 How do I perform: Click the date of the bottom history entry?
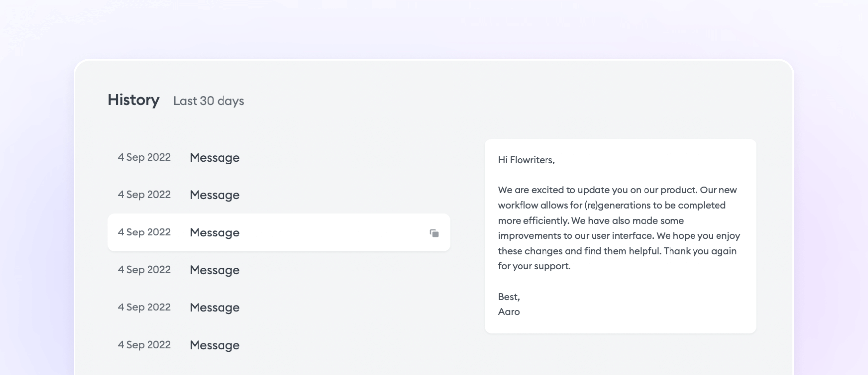point(144,345)
